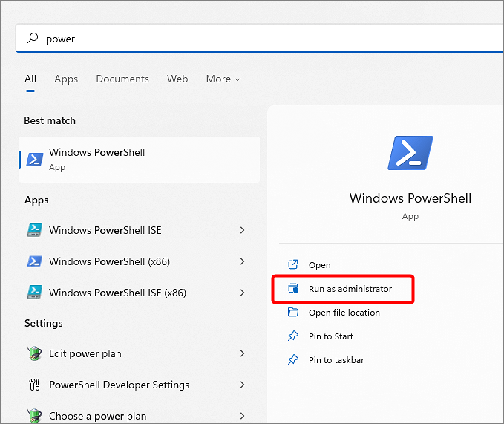Expand the Windows PowerShell (x86) chevron
The image size is (504, 424).
[243, 261]
